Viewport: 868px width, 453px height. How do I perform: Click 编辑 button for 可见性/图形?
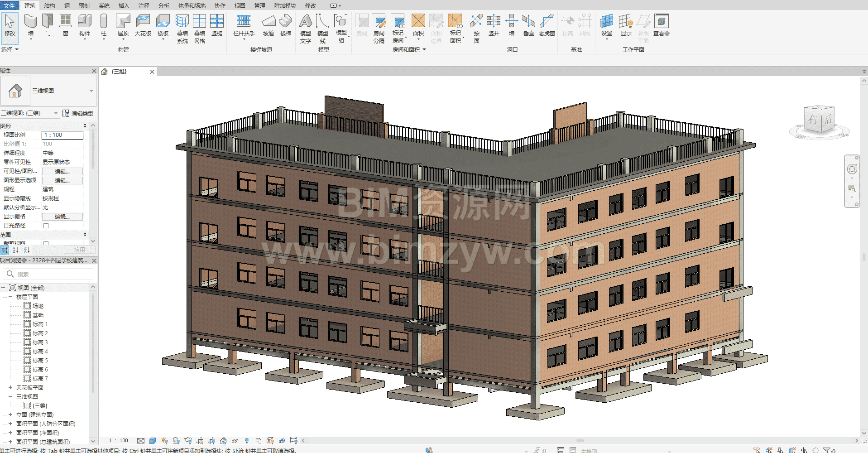(62, 171)
